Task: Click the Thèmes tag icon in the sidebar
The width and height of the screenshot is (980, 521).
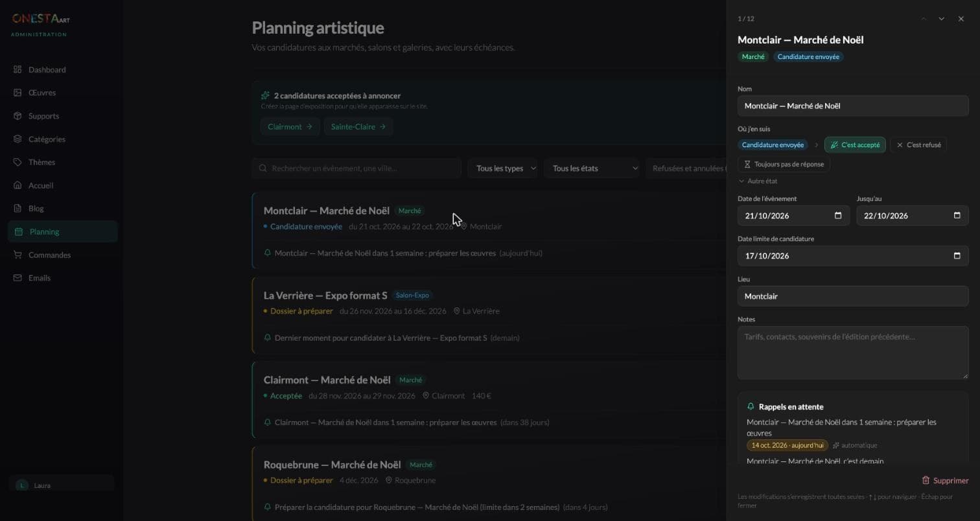Action: tap(17, 162)
